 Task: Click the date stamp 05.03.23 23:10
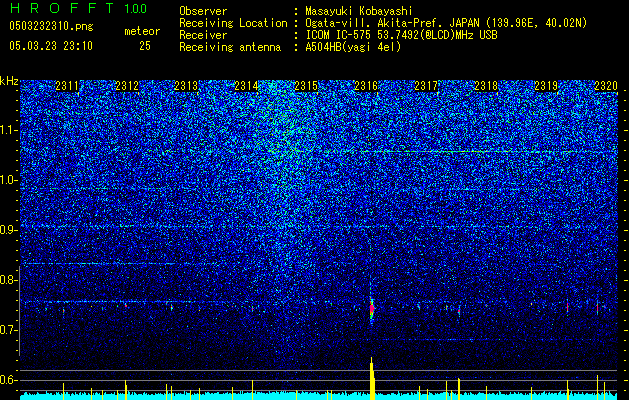[51, 46]
